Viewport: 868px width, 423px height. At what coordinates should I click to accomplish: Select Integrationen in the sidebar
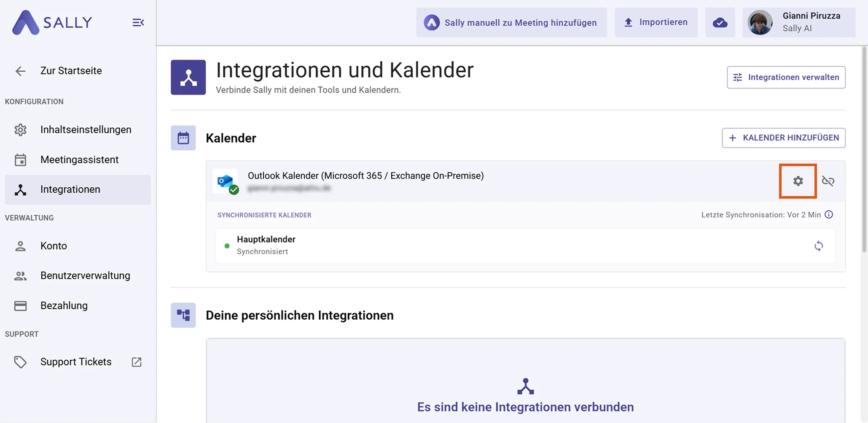pos(78,189)
